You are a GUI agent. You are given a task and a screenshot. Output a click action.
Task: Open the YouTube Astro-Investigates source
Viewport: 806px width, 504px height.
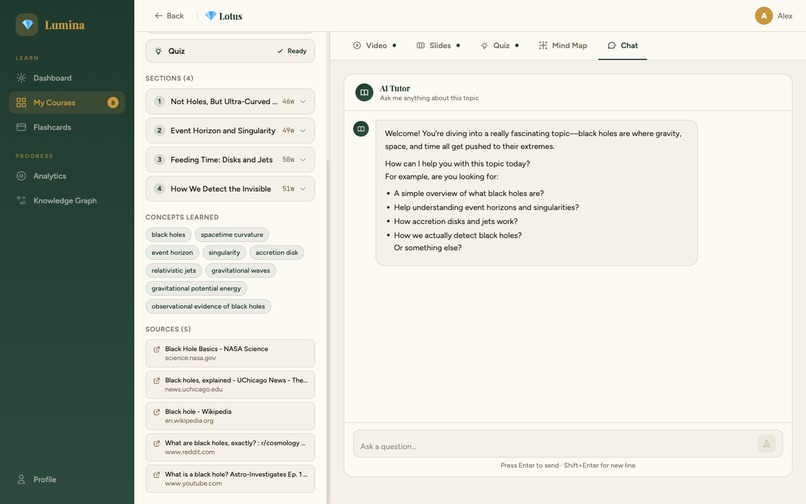[x=230, y=478]
